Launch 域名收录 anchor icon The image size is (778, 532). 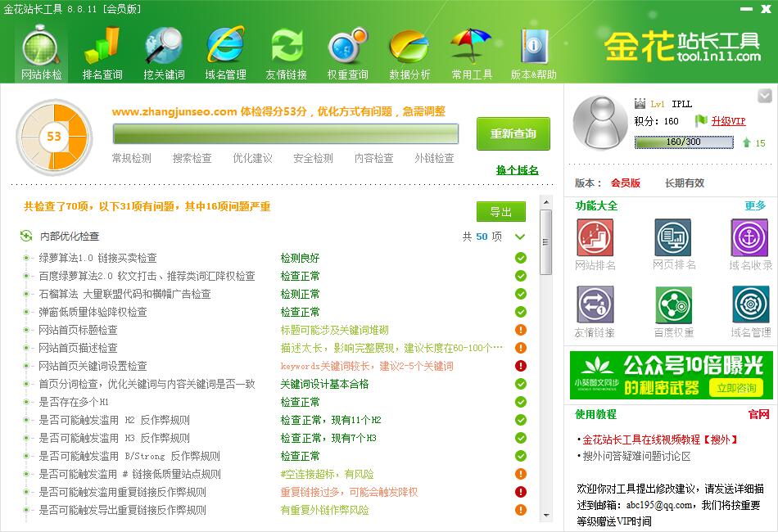click(749, 237)
